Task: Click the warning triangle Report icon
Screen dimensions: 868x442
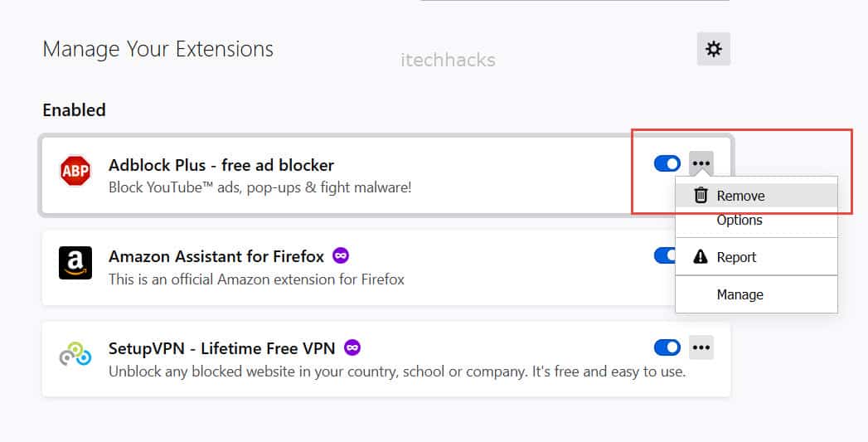Action: [x=701, y=257]
